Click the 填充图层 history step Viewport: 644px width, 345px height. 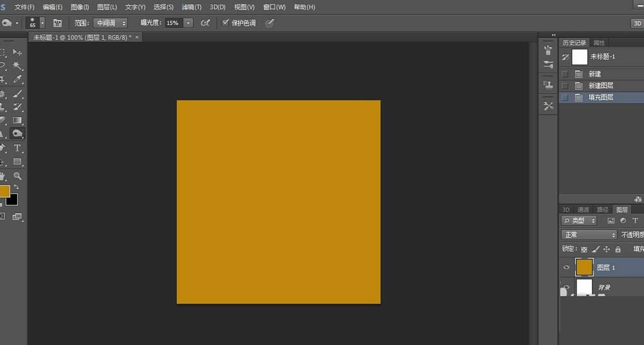coord(600,98)
